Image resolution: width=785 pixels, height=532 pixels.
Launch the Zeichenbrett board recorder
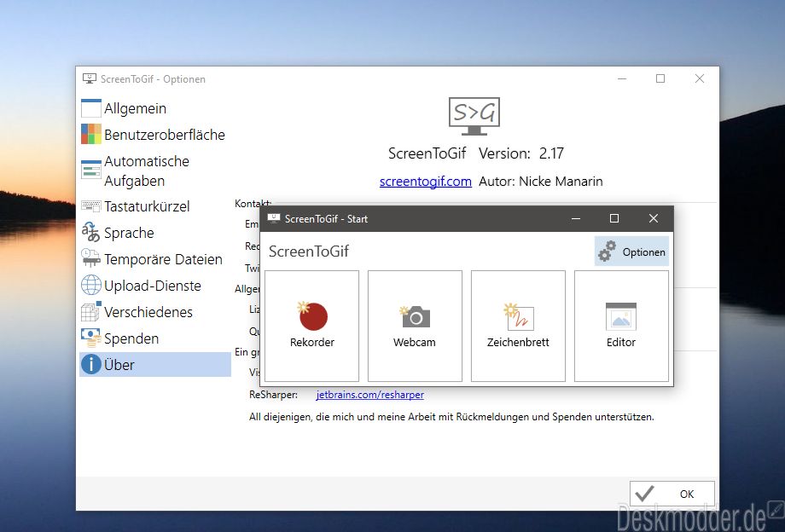click(x=518, y=326)
